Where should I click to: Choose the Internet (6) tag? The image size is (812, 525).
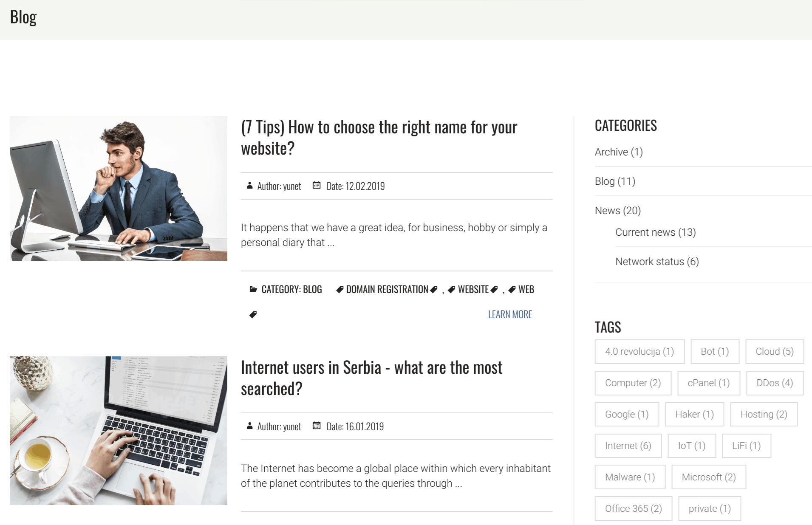coord(628,446)
